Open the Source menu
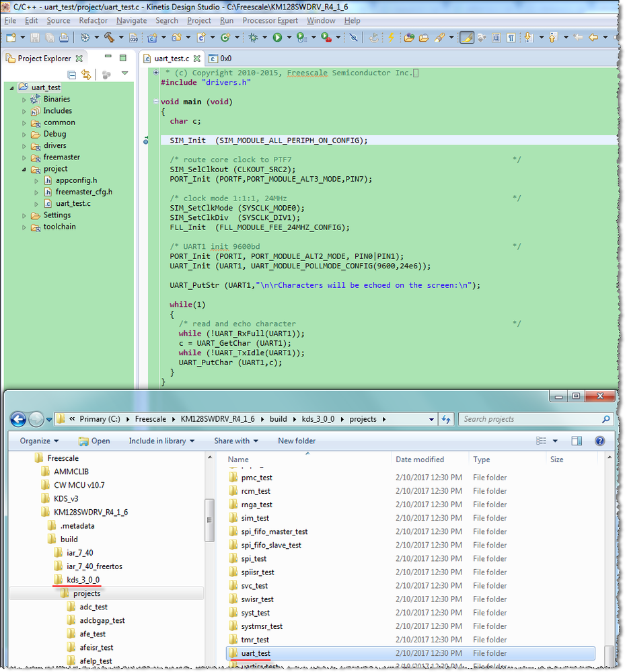This screenshot has width=625, height=672. pos(59,20)
